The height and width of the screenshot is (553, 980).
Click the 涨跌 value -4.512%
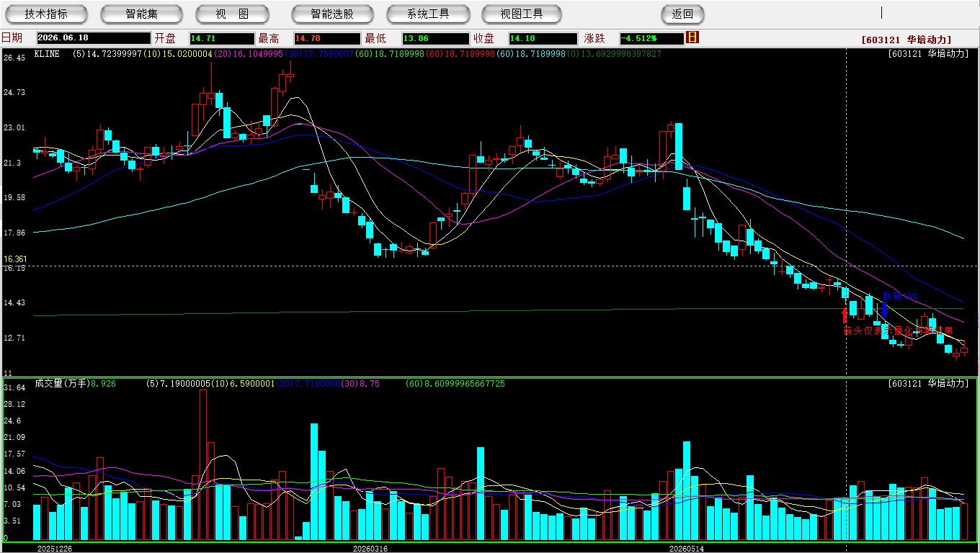651,38
